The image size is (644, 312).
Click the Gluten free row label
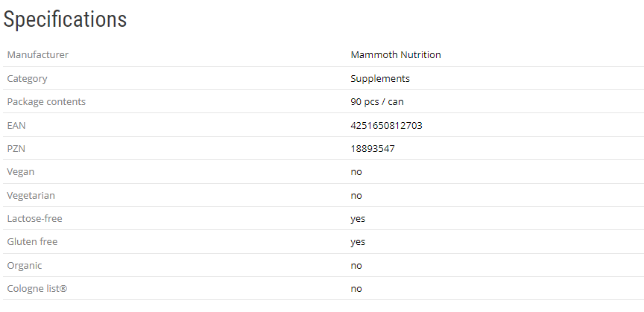(32, 242)
